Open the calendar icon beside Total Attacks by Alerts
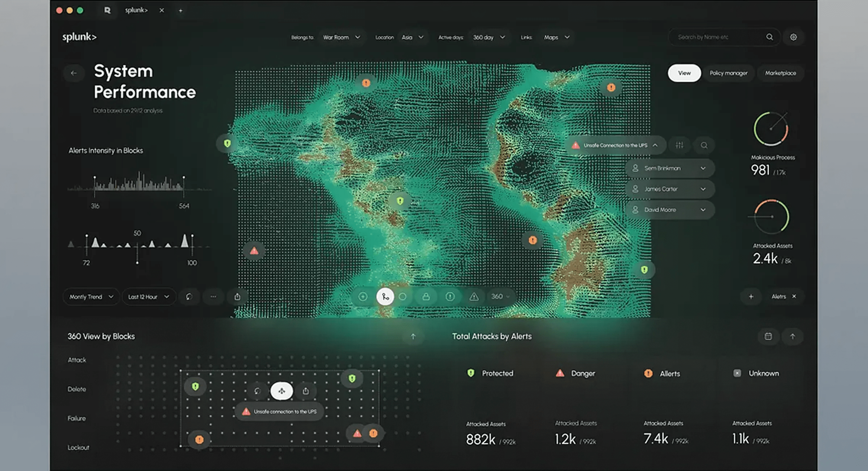The width and height of the screenshot is (868, 471). [769, 336]
